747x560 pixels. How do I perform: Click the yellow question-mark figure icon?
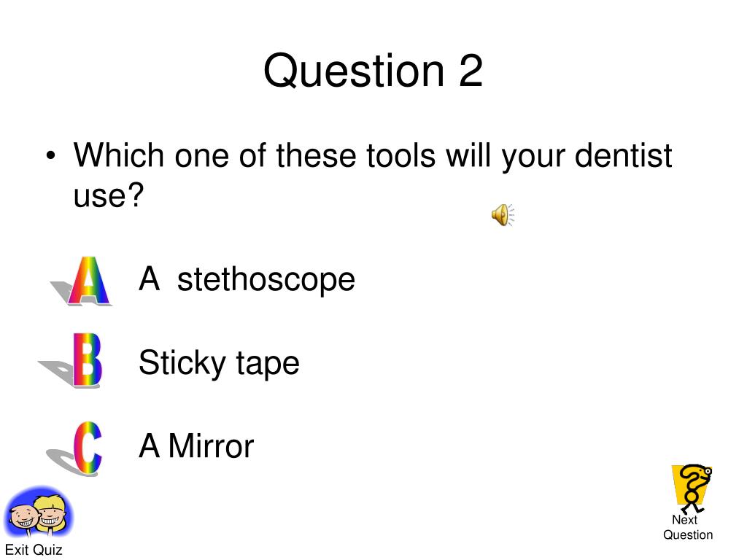point(693,489)
